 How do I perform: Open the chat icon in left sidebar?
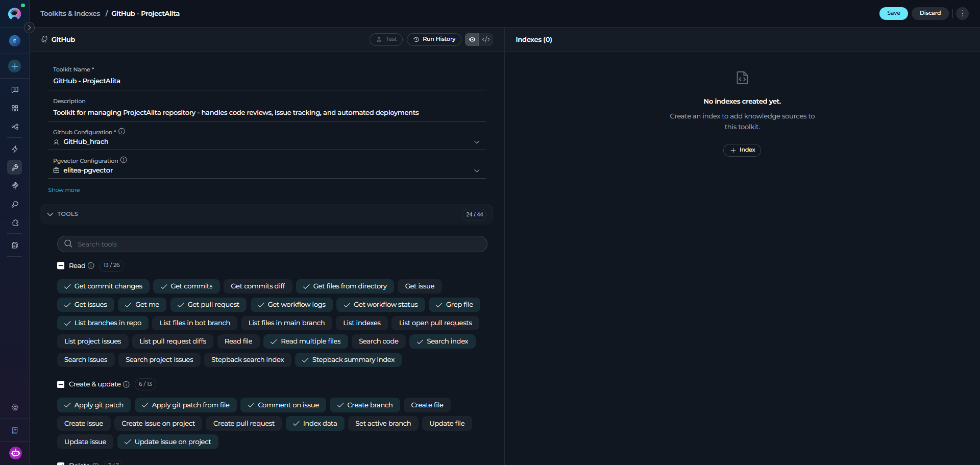tap(15, 90)
